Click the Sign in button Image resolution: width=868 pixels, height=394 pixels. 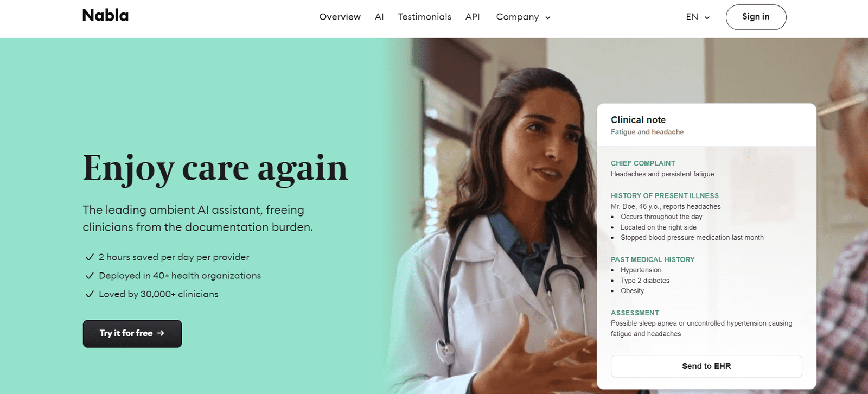(756, 17)
